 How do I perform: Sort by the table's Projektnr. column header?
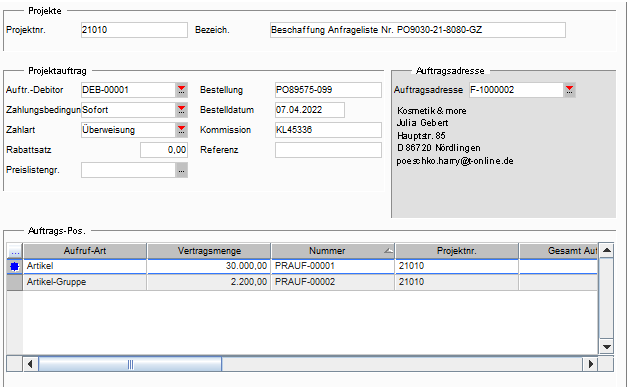point(457,251)
